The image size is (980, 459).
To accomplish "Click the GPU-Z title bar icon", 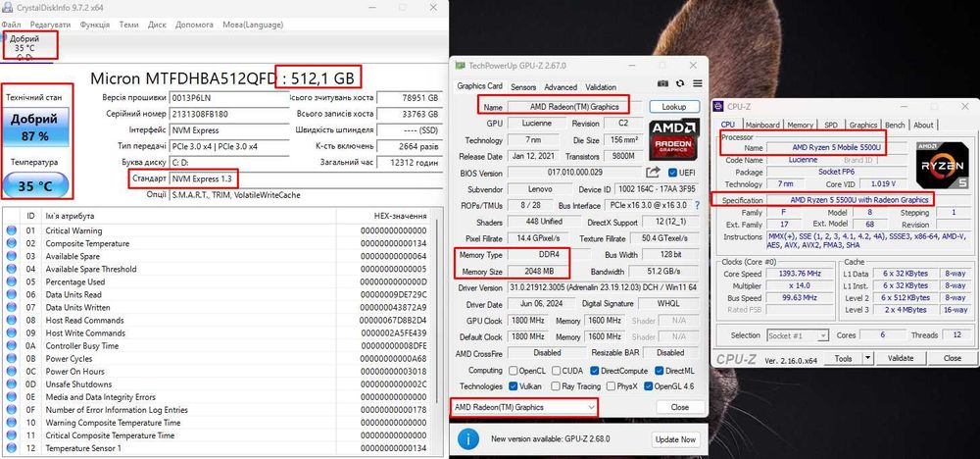I will click(x=460, y=65).
